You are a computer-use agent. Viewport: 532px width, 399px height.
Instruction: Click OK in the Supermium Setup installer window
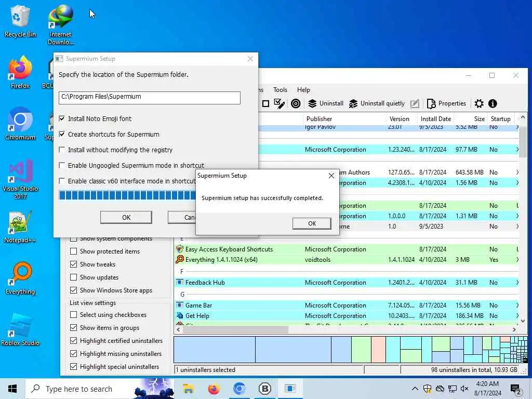(126, 217)
